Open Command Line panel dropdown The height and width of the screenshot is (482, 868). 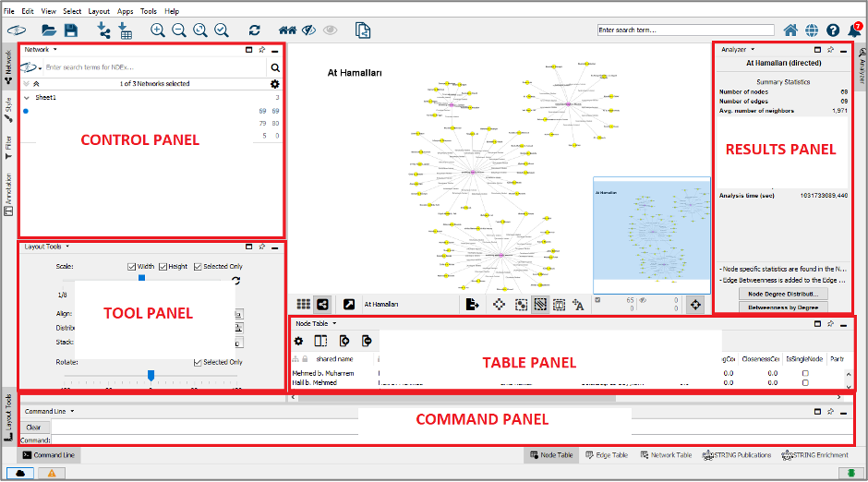click(72, 411)
